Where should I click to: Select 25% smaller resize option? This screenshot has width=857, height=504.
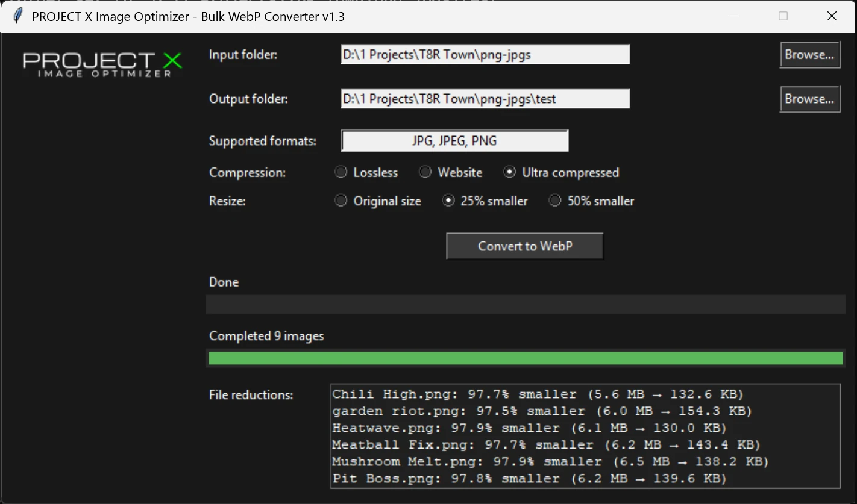(x=448, y=201)
